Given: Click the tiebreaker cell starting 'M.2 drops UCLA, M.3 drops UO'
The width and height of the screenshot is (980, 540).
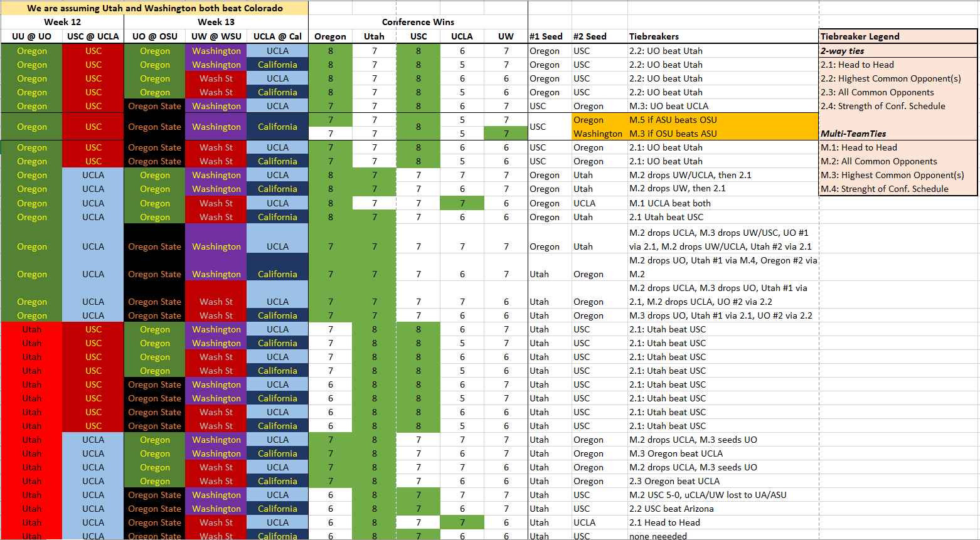Looking at the screenshot, I should 723,295.
